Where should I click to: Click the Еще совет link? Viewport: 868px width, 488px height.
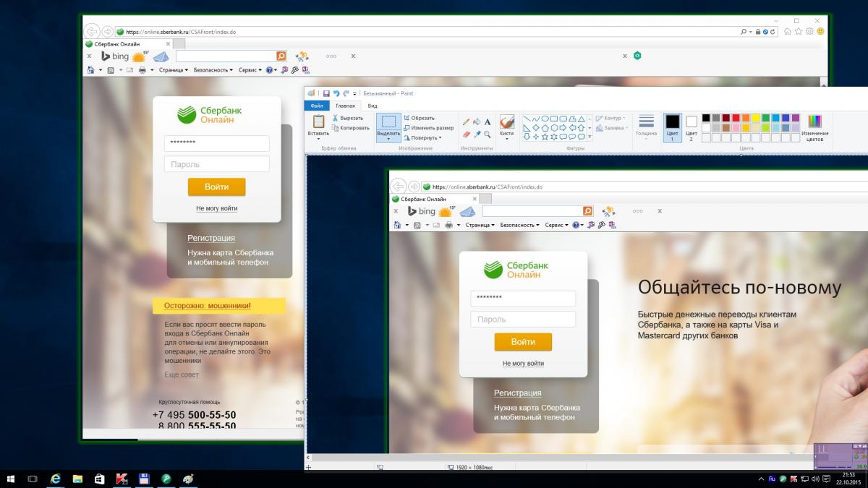tap(182, 374)
